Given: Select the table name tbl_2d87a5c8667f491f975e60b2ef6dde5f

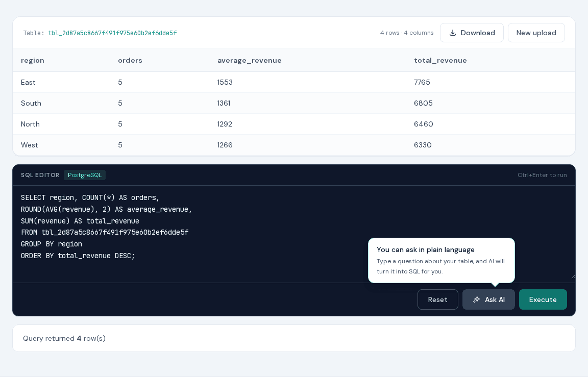Looking at the screenshot, I should click(x=112, y=33).
